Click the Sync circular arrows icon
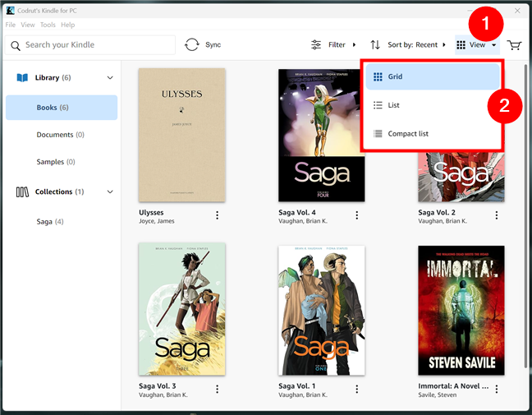The image size is (532, 415). pos(192,44)
